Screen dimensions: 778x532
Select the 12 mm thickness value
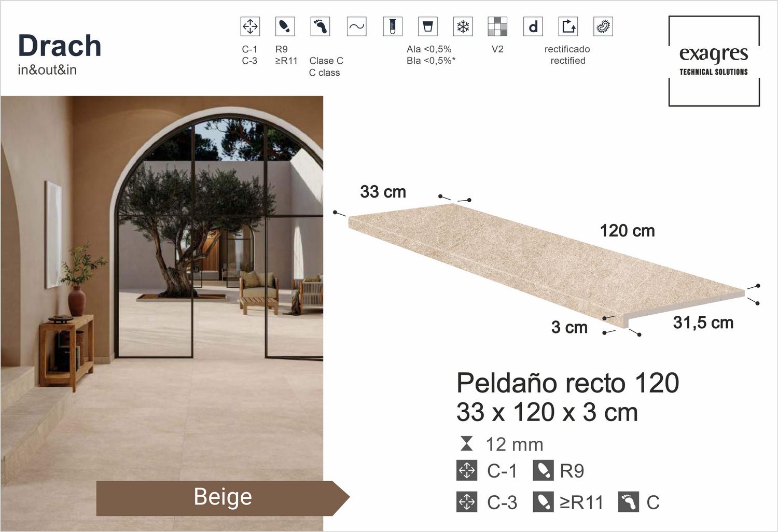[515, 444]
